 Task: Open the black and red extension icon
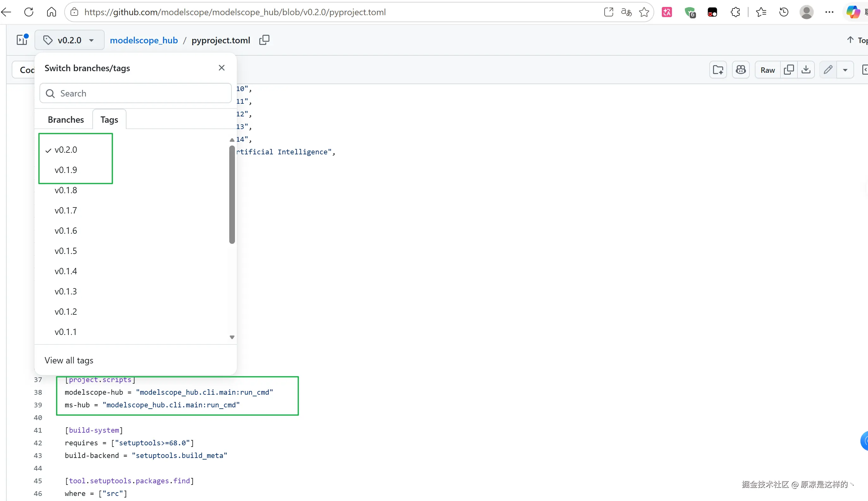(x=712, y=12)
